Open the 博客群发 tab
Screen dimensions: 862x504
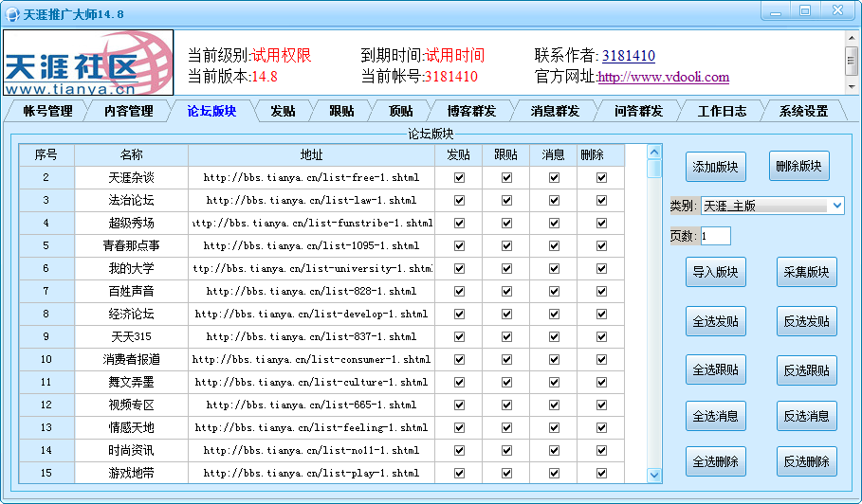pyautogui.click(x=471, y=111)
